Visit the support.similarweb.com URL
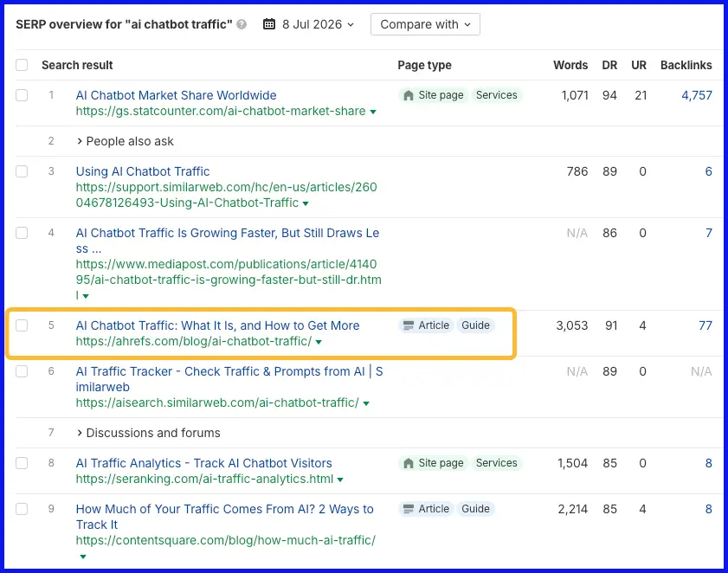The width and height of the screenshot is (728, 573). tap(226, 195)
